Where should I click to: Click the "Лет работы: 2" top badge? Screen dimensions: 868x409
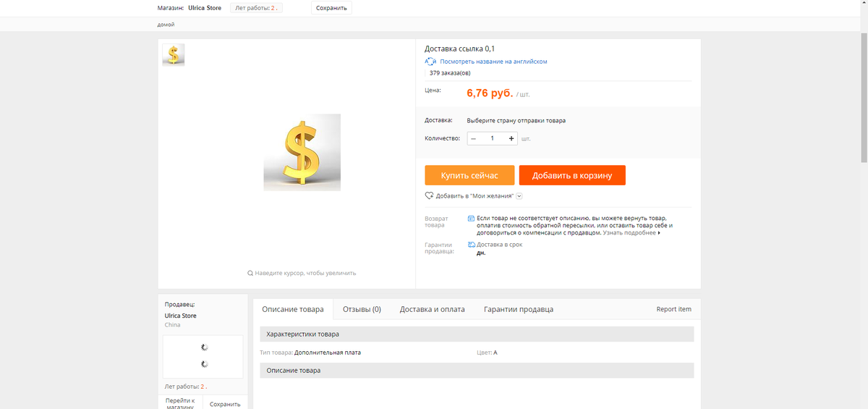(x=256, y=8)
